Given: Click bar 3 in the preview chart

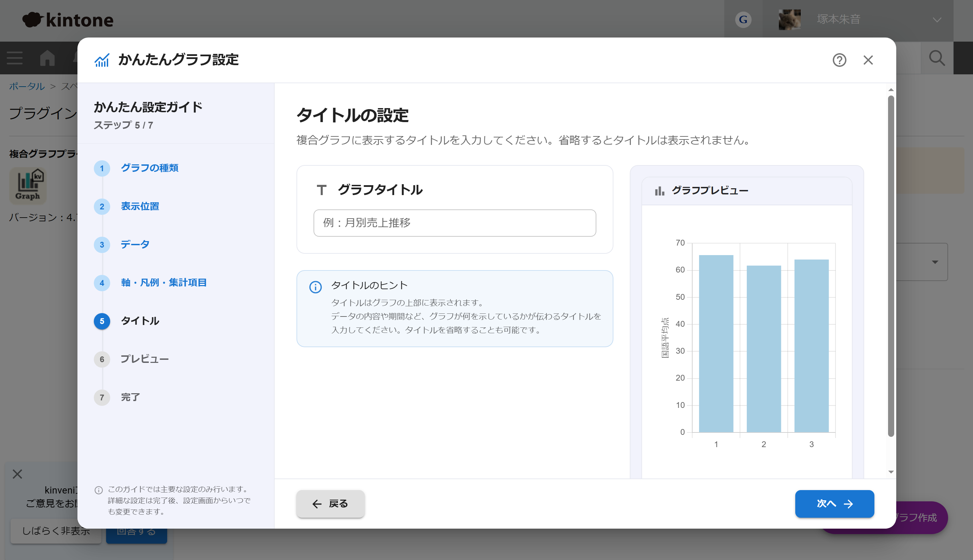Looking at the screenshot, I should tap(811, 346).
